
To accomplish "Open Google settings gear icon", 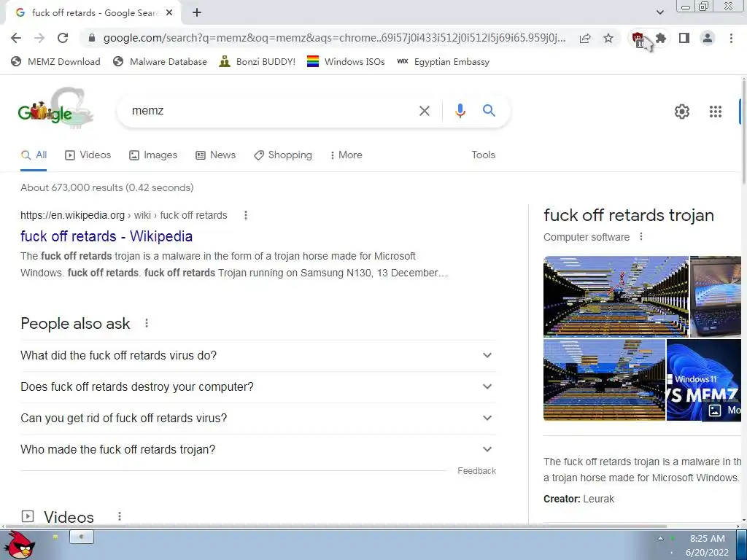I will pos(682,112).
